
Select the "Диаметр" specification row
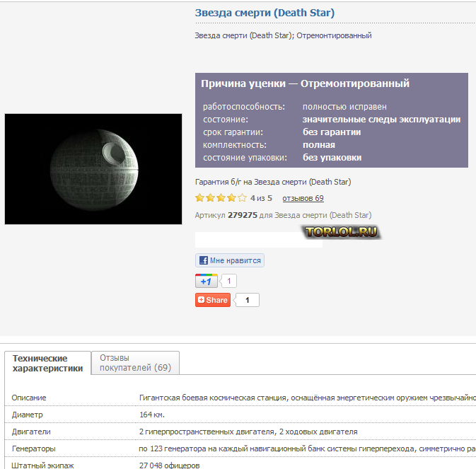(x=28, y=415)
